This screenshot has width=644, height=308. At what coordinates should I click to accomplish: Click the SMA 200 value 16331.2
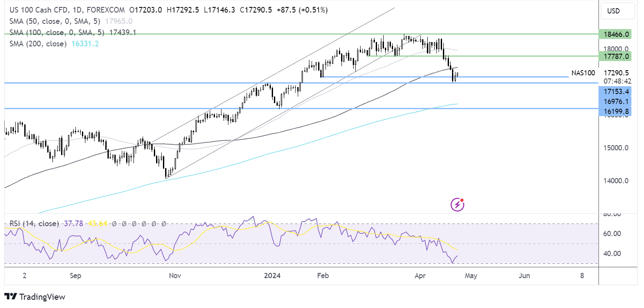tap(84, 44)
